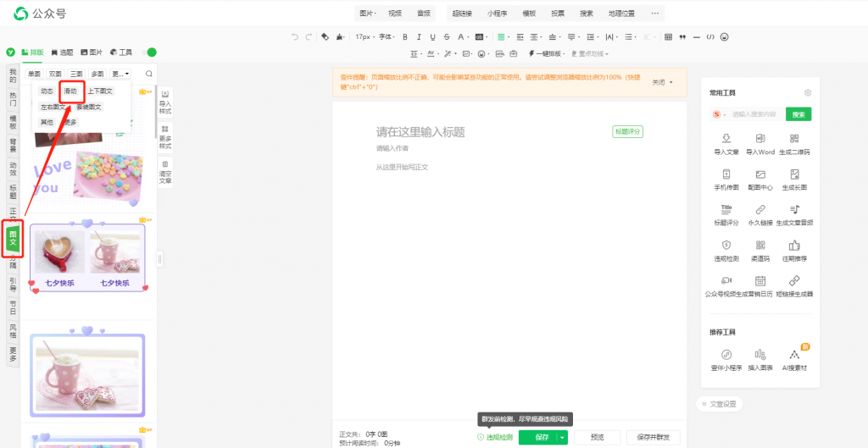This screenshot has width=868, height=448.
Task: Open the 字体 font family dropdown
Action: pyautogui.click(x=387, y=37)
